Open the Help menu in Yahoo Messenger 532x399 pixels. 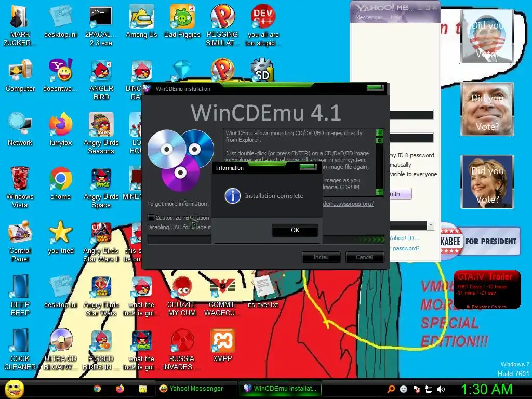[x=396, y=17]
